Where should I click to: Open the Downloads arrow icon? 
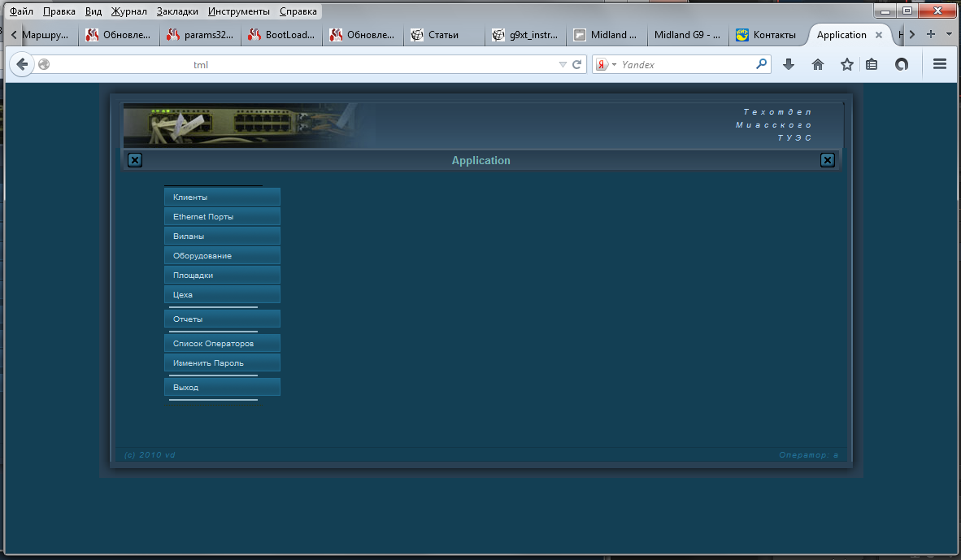tap(788, 65)
